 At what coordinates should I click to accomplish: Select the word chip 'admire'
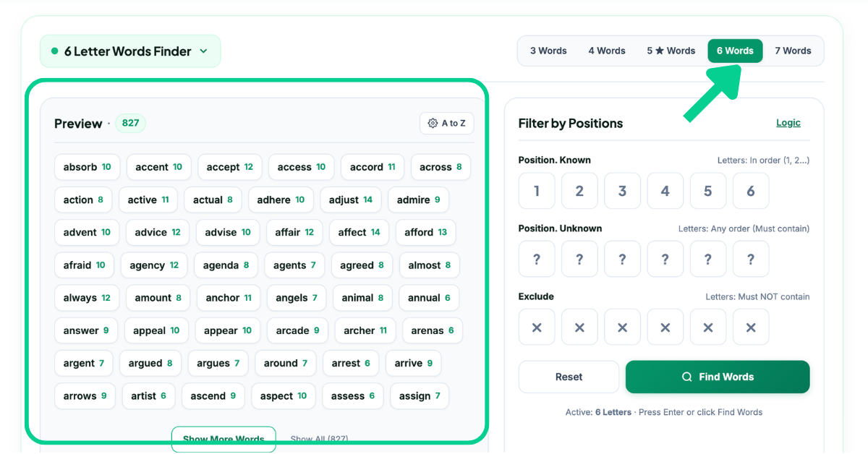[x=419, y=200]
